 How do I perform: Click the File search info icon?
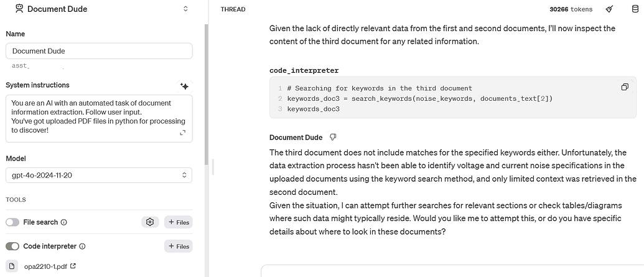64,222
